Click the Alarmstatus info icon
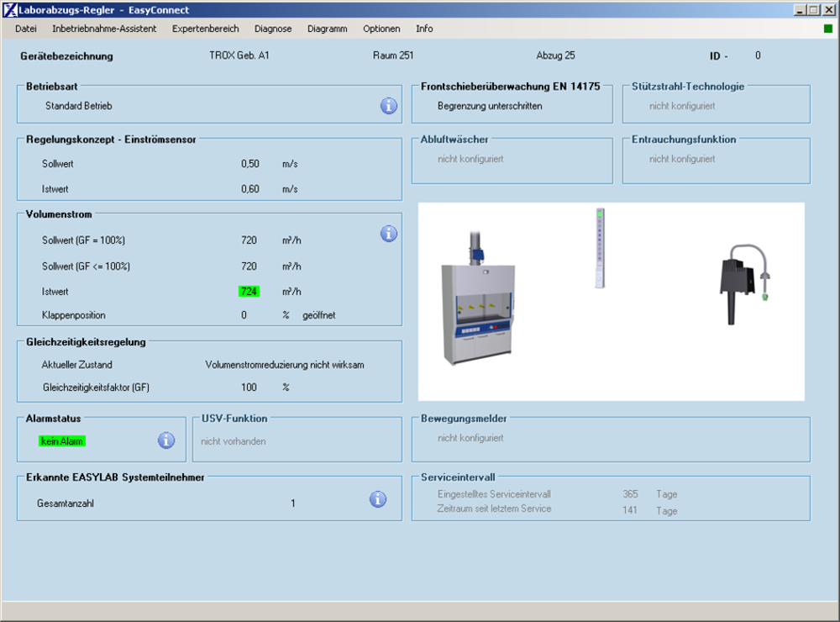 (x=166, y=440)
